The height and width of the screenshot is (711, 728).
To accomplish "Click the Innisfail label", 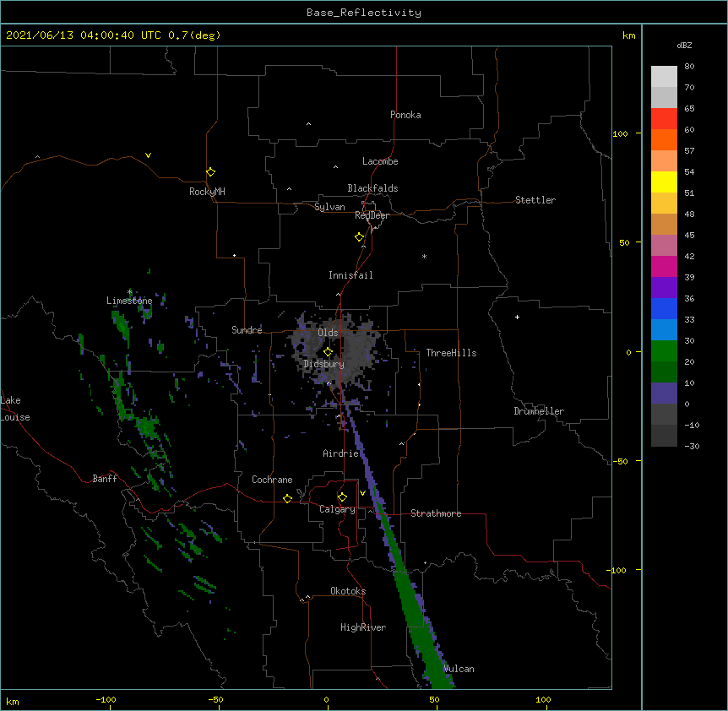I will pyautogui.click(x=350, y=275).
